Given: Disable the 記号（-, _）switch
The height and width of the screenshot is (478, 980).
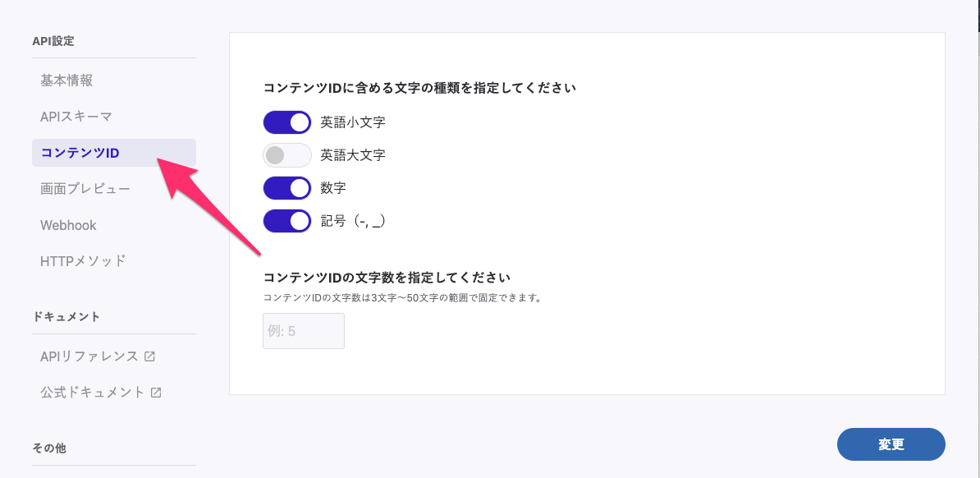Looking at the screenshot, I should pos(287,221).
